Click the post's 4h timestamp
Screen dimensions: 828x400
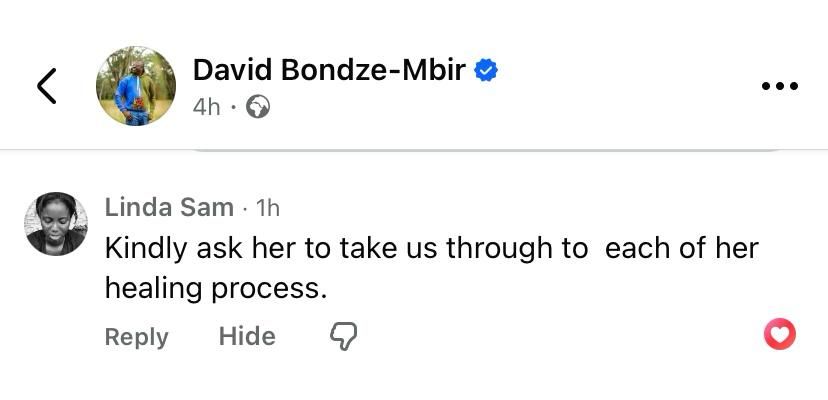click(x=206, y=106)
